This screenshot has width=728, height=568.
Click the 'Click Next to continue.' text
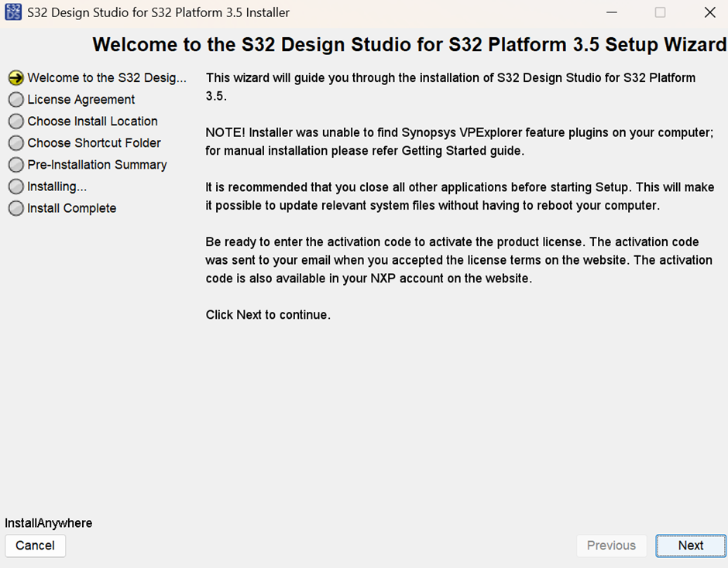268,315
